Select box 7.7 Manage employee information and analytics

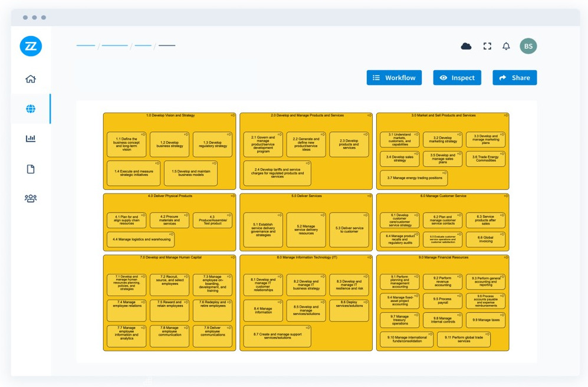(x=126, y=336)
